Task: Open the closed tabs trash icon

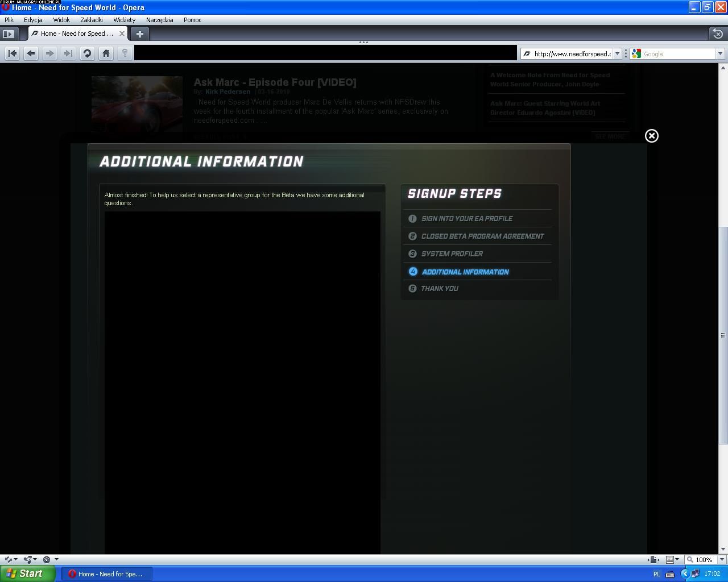Action: pos(718,34)
